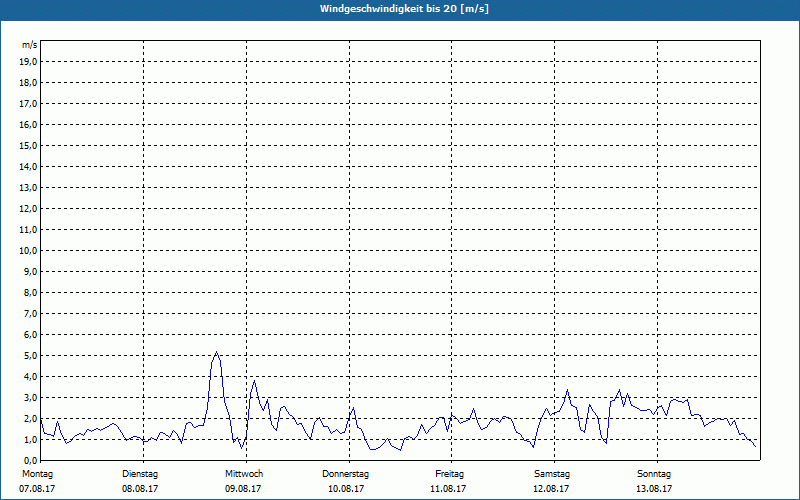This screenshot has height=500, width=800.
Task: Click the 6,0 axis label
Action: pyautogui.click(x=31, y=334)
